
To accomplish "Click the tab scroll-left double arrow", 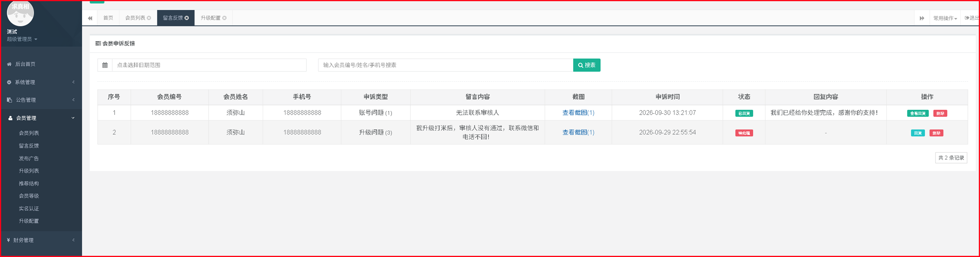I will click(90, 18).
